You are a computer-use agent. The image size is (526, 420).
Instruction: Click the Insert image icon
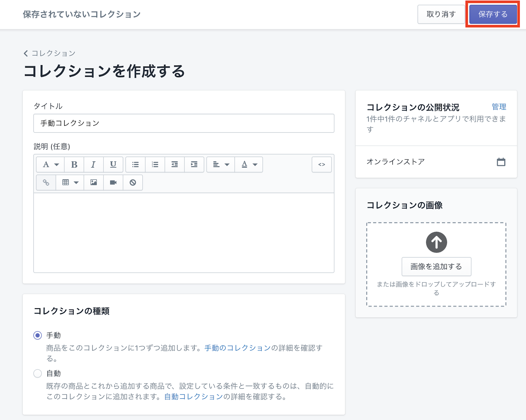coord(94,182)
